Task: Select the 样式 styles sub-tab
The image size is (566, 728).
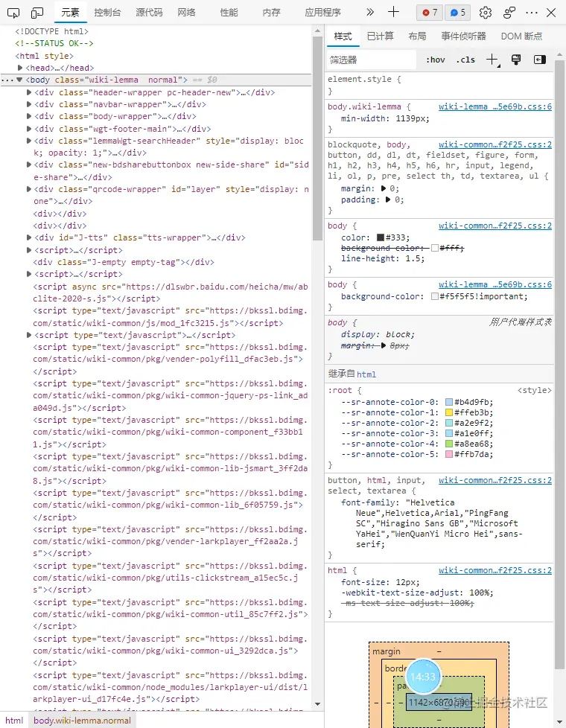Action: tap(343, 36)
